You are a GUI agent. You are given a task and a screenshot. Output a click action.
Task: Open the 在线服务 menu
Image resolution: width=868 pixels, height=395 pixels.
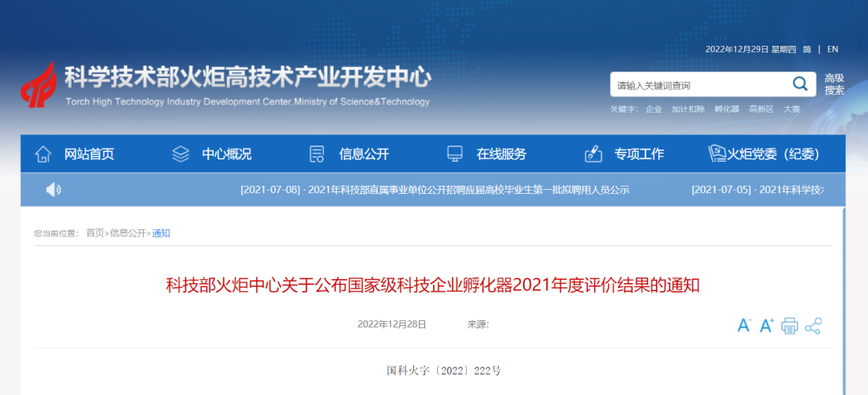coord(502,154)
